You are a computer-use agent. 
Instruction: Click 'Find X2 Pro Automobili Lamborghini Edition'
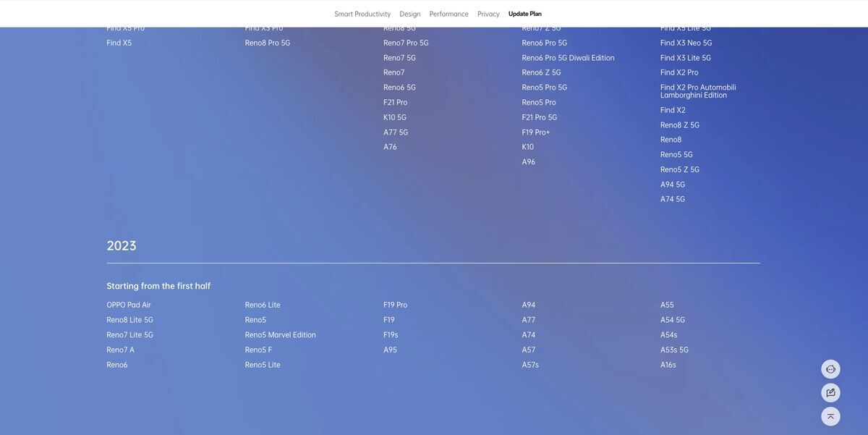point(698,91)
